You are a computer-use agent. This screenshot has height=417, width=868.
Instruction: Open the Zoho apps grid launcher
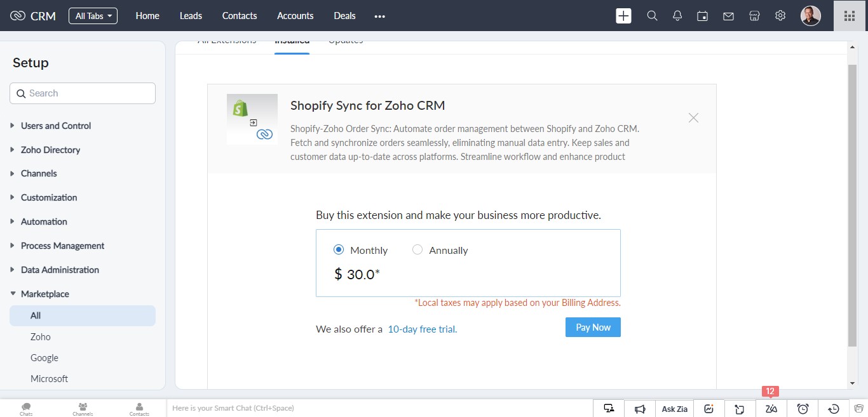pyautogui.click(x=850, y=16)
